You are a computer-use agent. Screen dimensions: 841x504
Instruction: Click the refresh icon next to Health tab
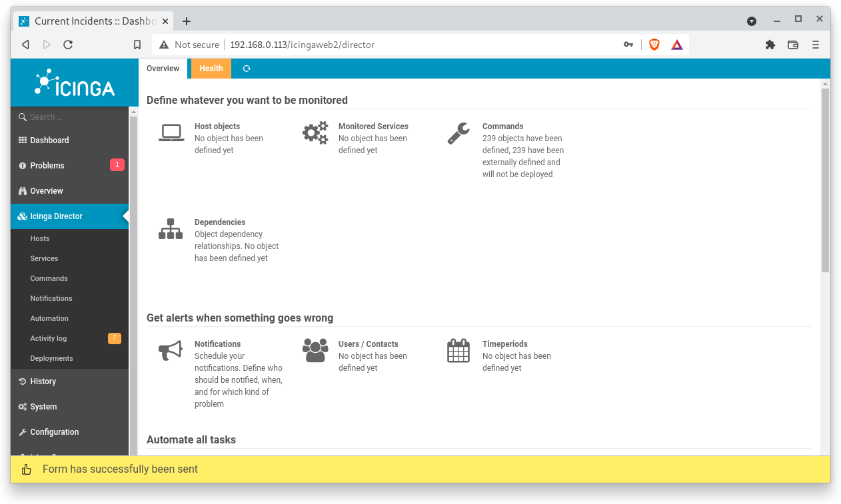(246, 68)
